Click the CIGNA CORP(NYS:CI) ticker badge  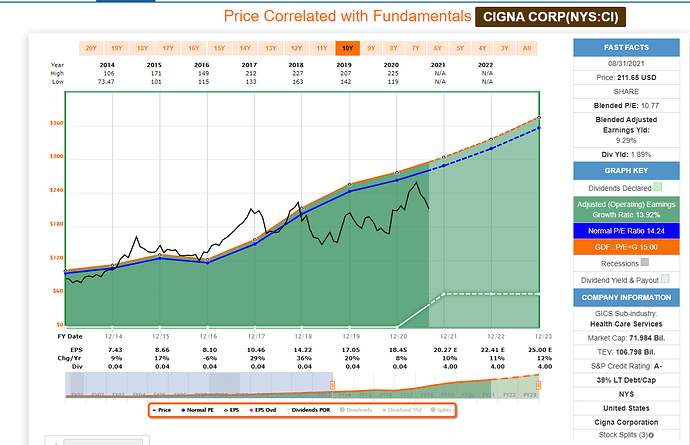coord(551,17)
